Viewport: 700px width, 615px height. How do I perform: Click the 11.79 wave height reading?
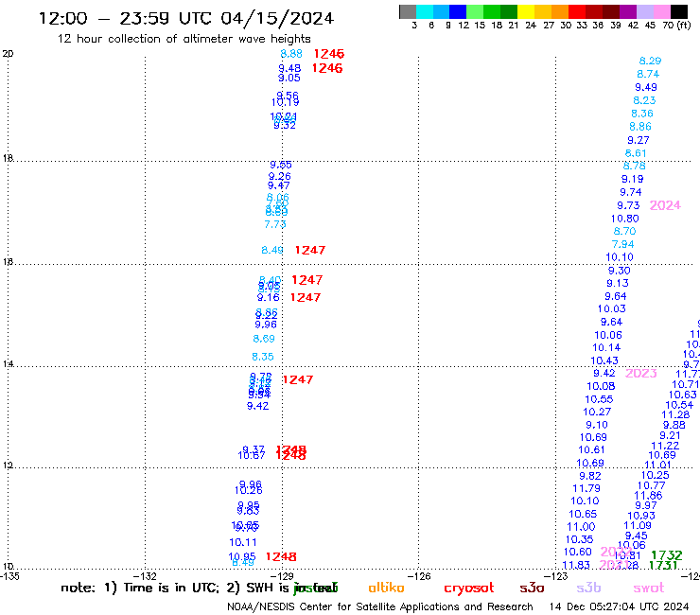tap(586, 488)
